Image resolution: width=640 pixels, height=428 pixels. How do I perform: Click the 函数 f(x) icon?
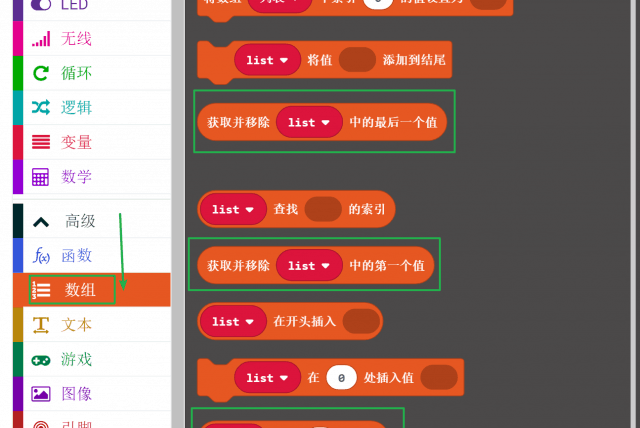[41, 256]
